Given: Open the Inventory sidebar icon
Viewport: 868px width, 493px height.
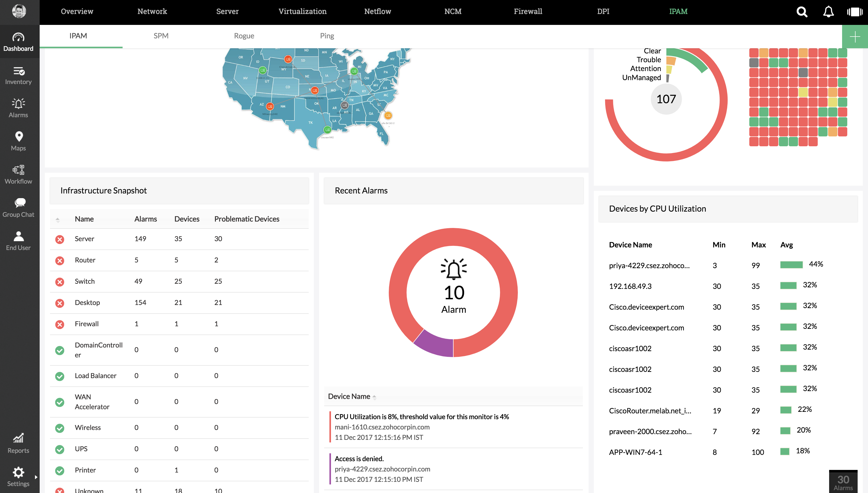Looking at the screenshot, I should [18, 75].
